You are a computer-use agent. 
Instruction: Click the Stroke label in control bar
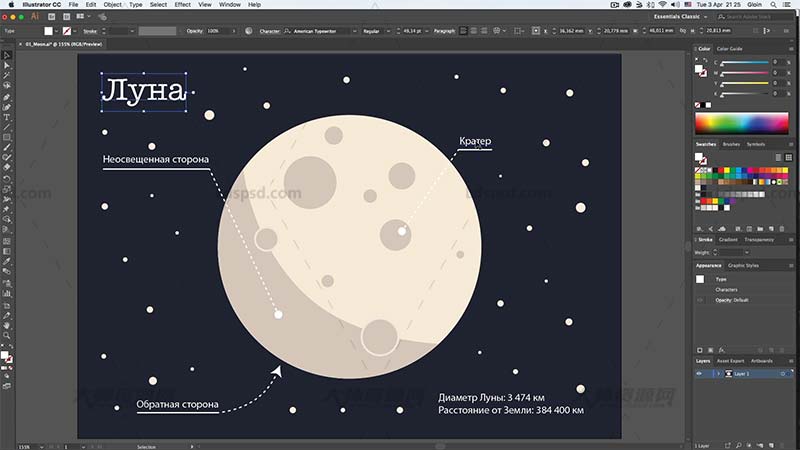click(90, 31)
